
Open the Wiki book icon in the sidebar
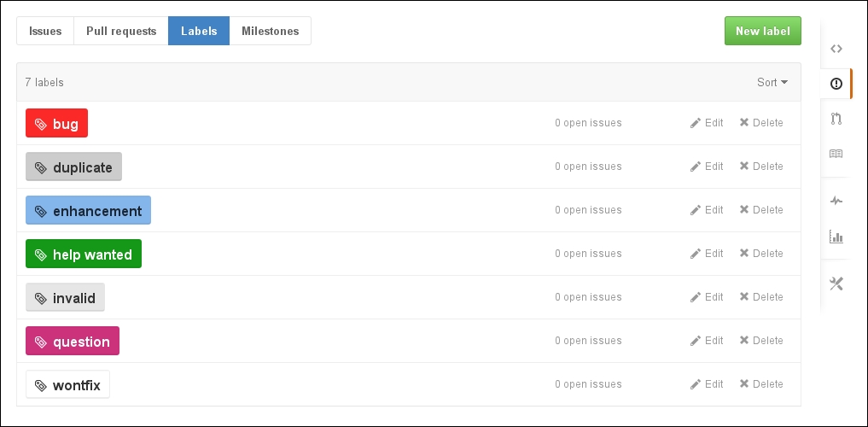tap(836, 154)
